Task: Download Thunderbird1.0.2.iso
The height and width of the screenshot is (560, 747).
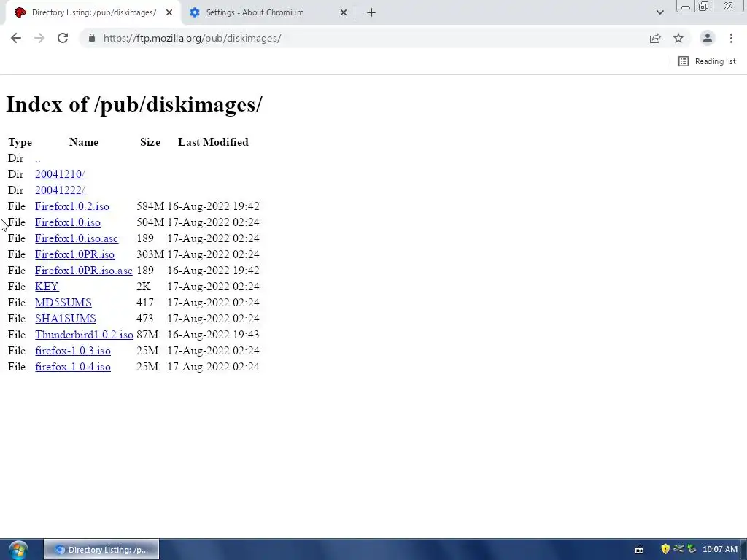Action: coord(85,335)
